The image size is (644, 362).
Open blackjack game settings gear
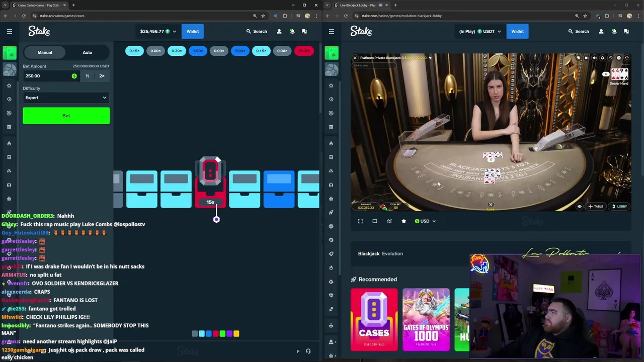click(603, 58)
